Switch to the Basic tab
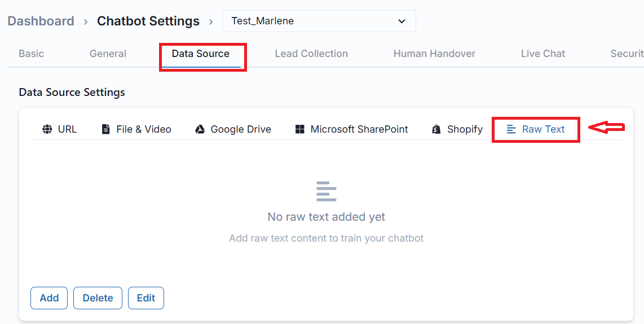 click(31, 54)
